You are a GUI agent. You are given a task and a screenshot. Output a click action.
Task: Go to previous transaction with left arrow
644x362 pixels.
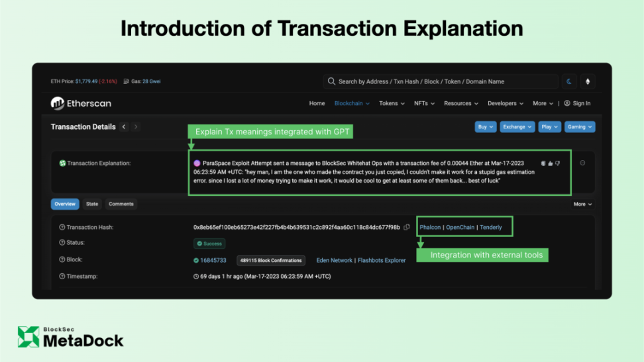(x=124, y=127)
